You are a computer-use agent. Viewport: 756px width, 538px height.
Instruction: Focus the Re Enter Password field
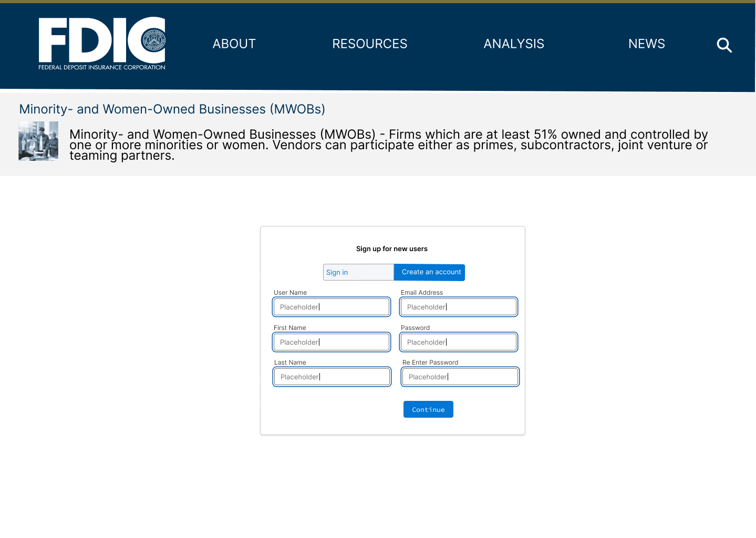[460, 377]
